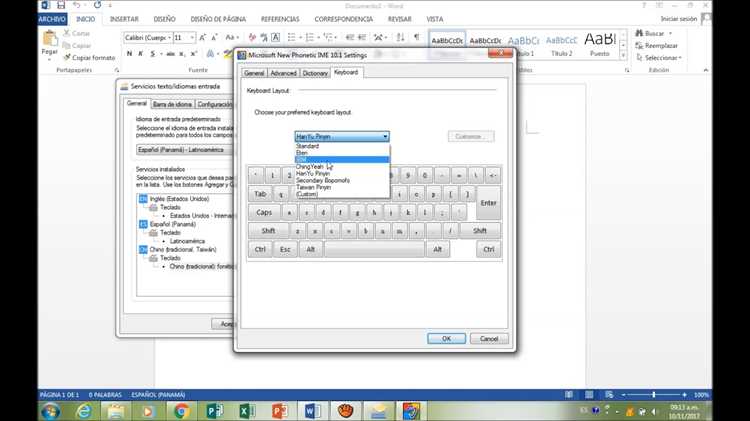Toggle the Caps key on keyboard layout
Viewport: 750px width, 421px height.
click(x=264, y=212)
